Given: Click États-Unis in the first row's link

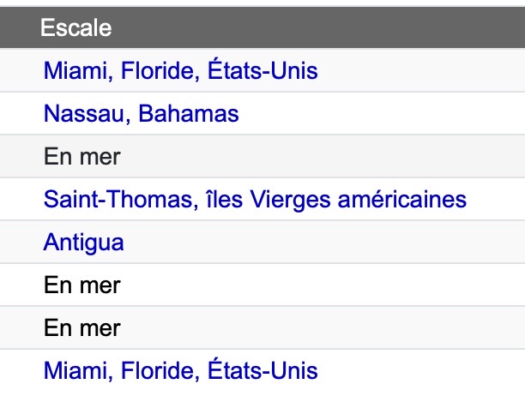Looking at the screenshot, I should [262, 69].
